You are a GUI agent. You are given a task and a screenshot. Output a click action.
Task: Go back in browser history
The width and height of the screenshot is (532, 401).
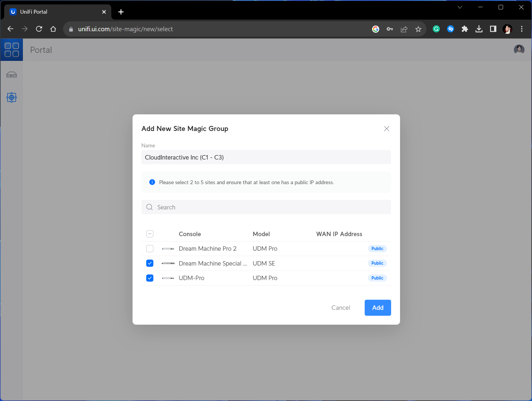pos(10,29)
